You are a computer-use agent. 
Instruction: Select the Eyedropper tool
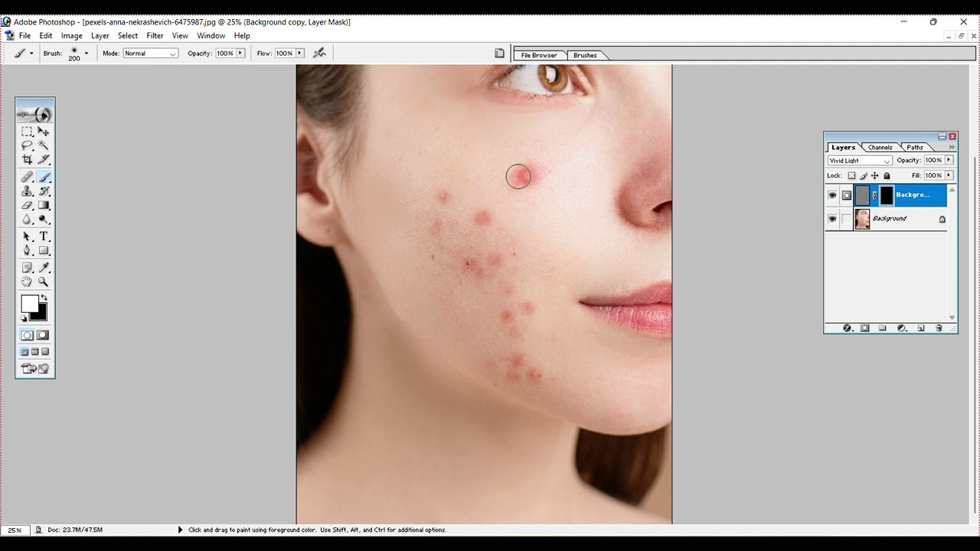click(x=44, y=268)
